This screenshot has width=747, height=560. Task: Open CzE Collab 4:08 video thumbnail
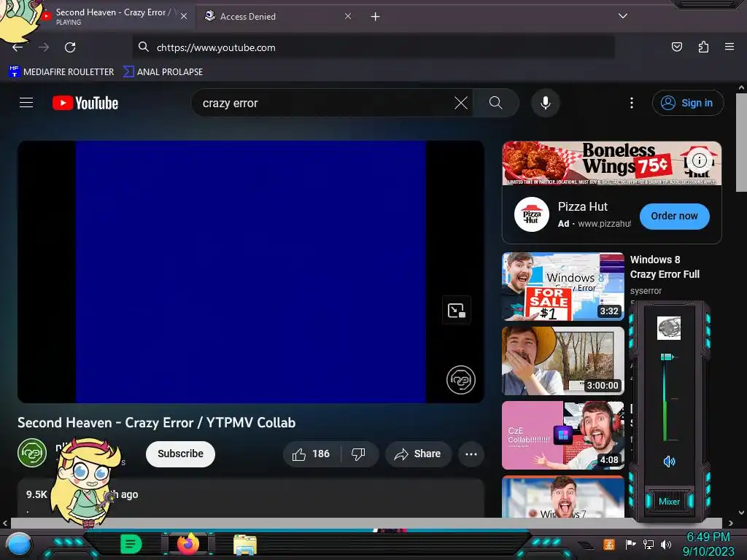562,435
